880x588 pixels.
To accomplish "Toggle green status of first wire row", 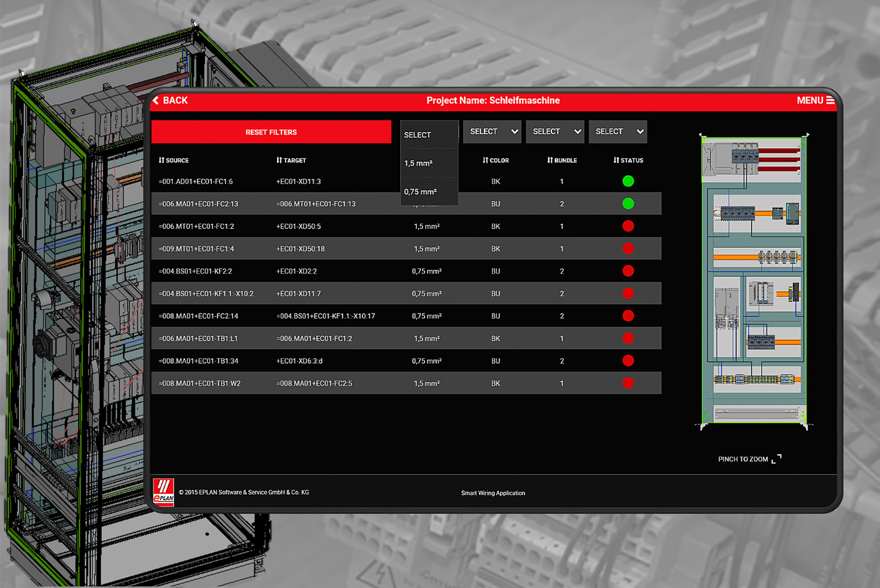I will pos(628,181).
